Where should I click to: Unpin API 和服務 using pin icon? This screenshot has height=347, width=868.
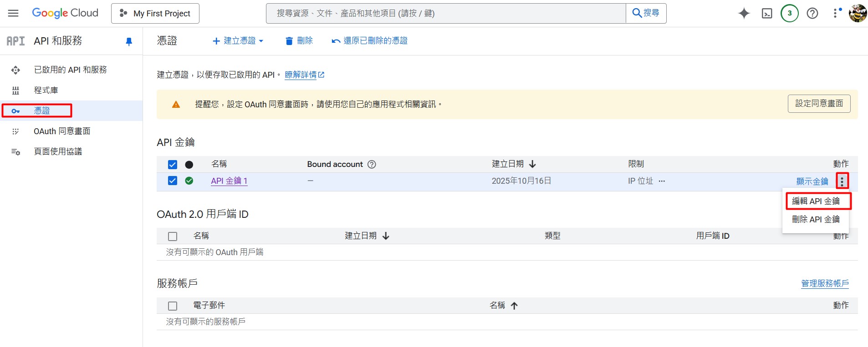129,41
